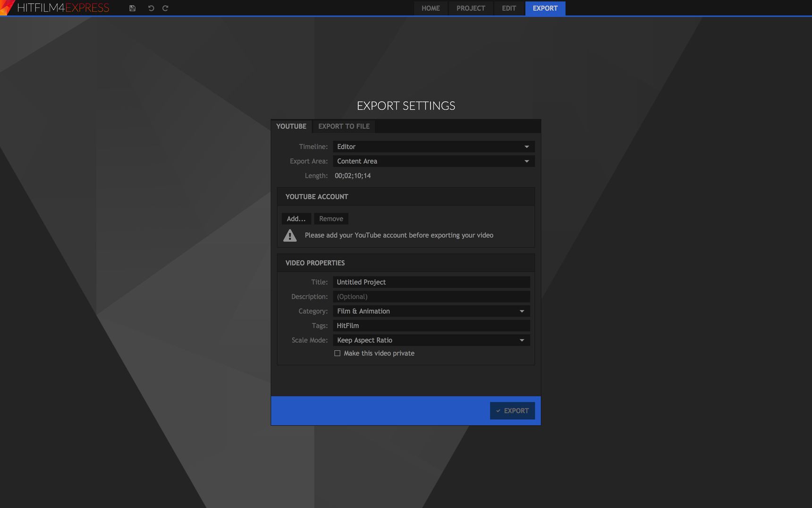The height and width of the screenshot is (508, 812).
Task: Open Scale Mode dropdown Keep Aspect Ratio
Action: point(431,340)
